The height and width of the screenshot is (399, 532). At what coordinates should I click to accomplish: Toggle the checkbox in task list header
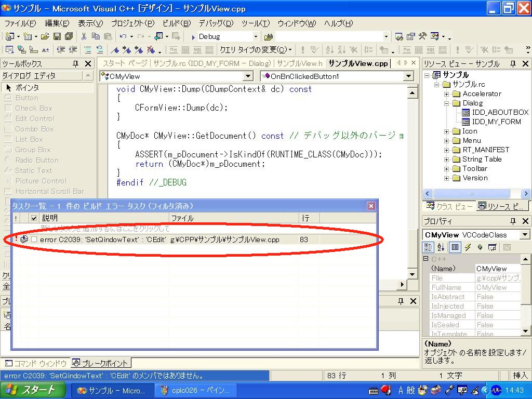pyautogui.click(x=34, y=218)
